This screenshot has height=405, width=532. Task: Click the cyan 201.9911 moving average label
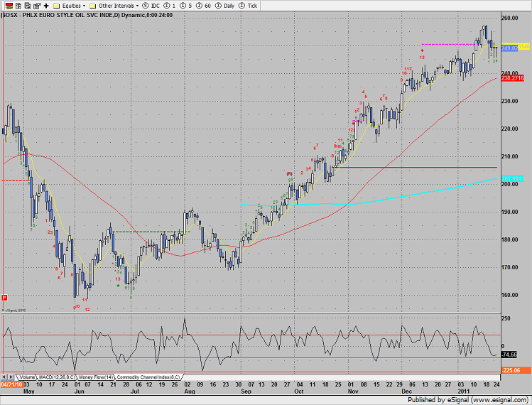(513, 178)
